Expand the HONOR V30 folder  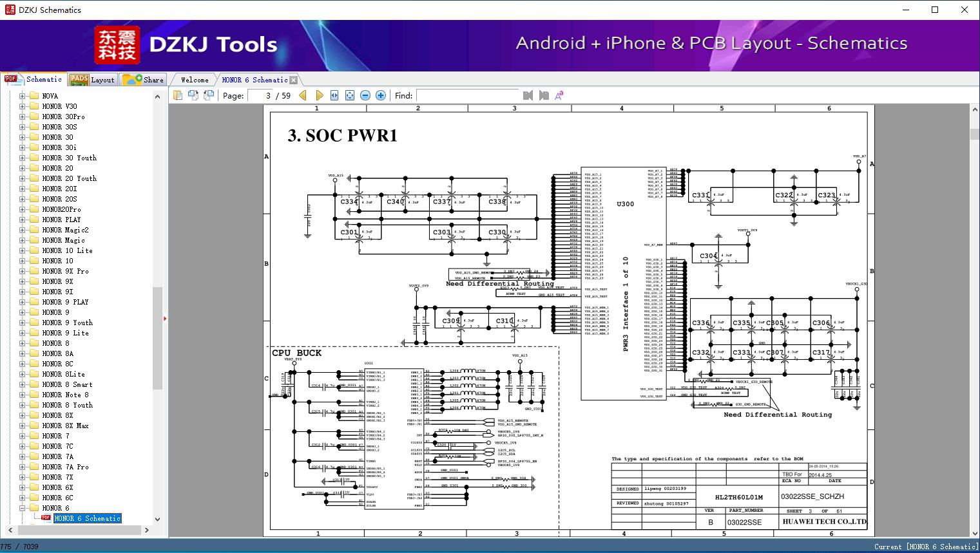coord(23,106)
